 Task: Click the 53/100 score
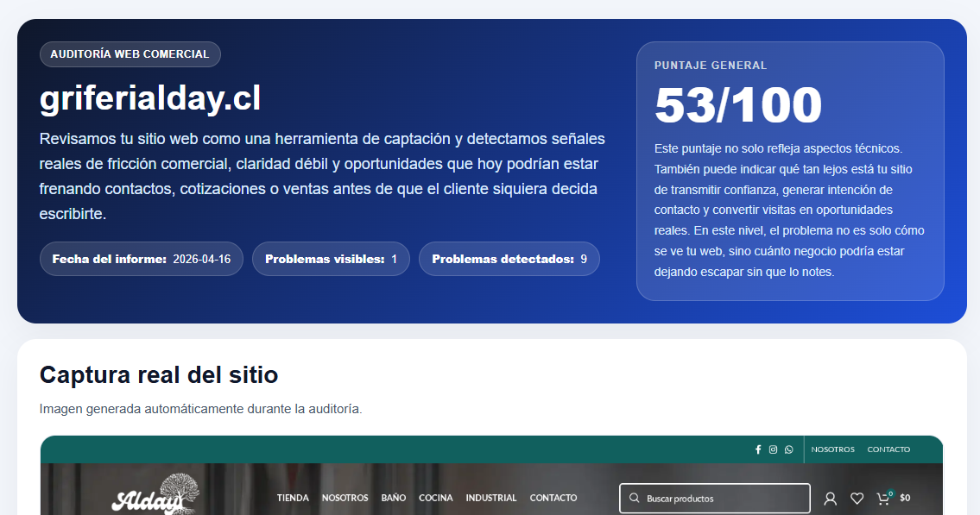point(738,105)
